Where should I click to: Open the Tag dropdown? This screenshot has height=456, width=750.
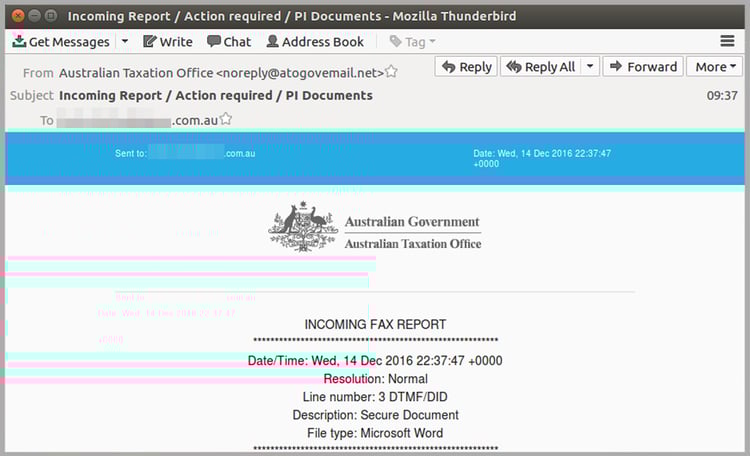(412, 42)
